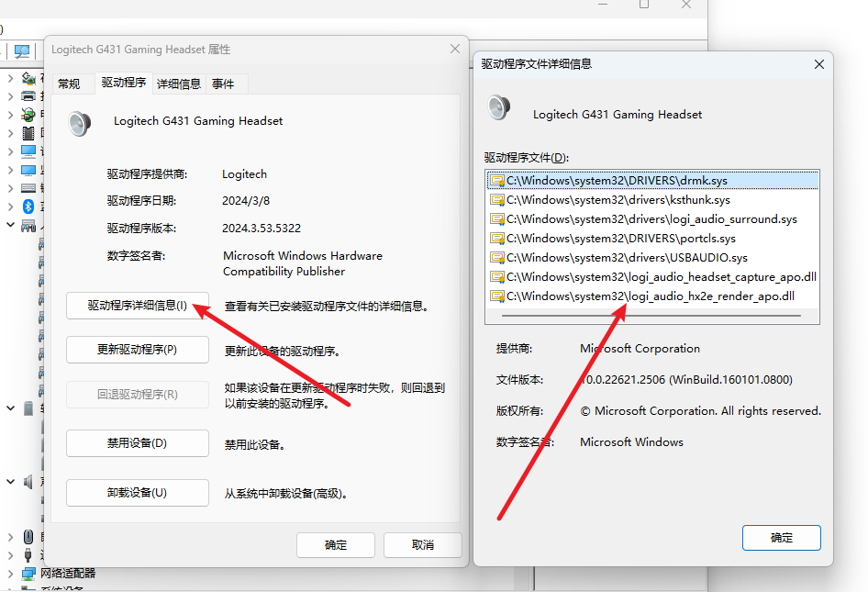Click the 驱动程序详细信息(I) button

[138, 306]
